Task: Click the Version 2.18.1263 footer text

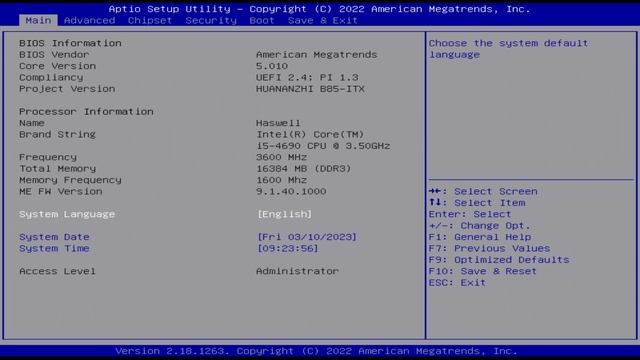Action: pos(316,351)
